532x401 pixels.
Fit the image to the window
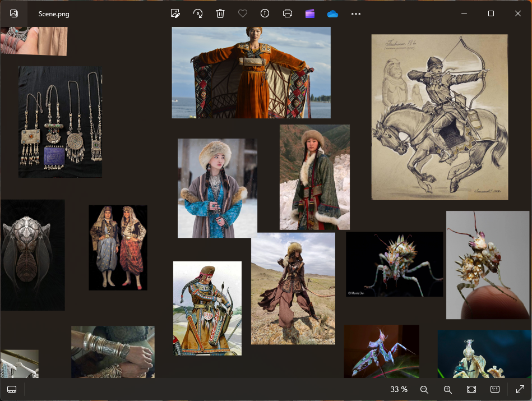click(471, 389)
